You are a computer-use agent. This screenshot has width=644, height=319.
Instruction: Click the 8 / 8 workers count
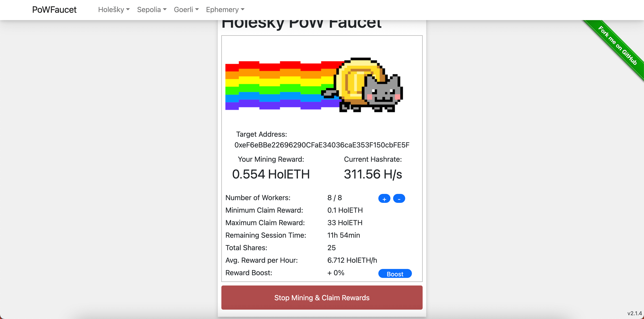[x=335, y=198]
